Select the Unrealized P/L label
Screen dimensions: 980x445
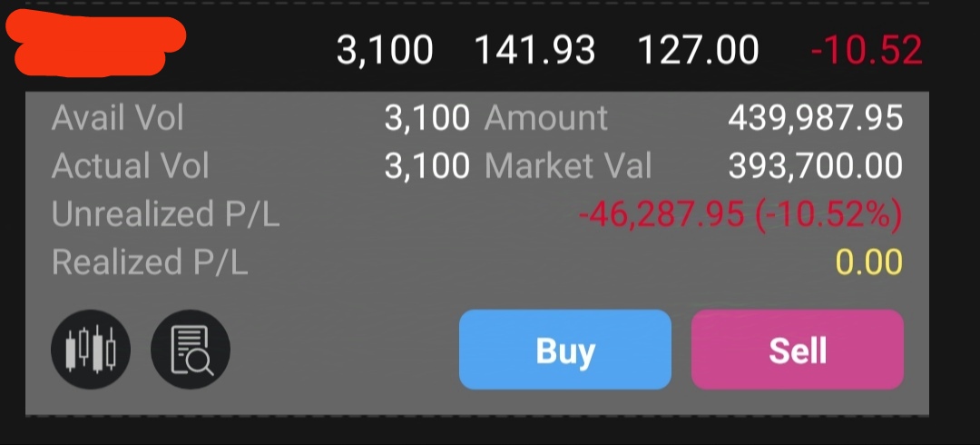166,214
